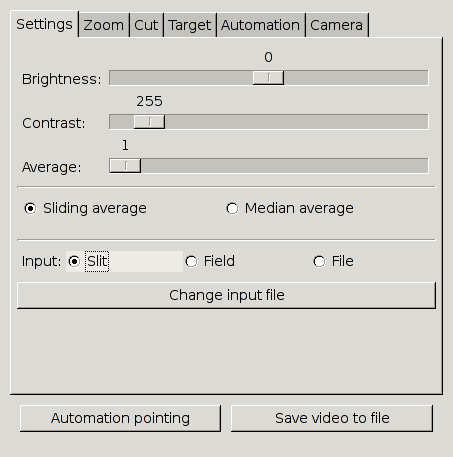Choose the Median average radio button
453x457 pixels.
point(290,208)
